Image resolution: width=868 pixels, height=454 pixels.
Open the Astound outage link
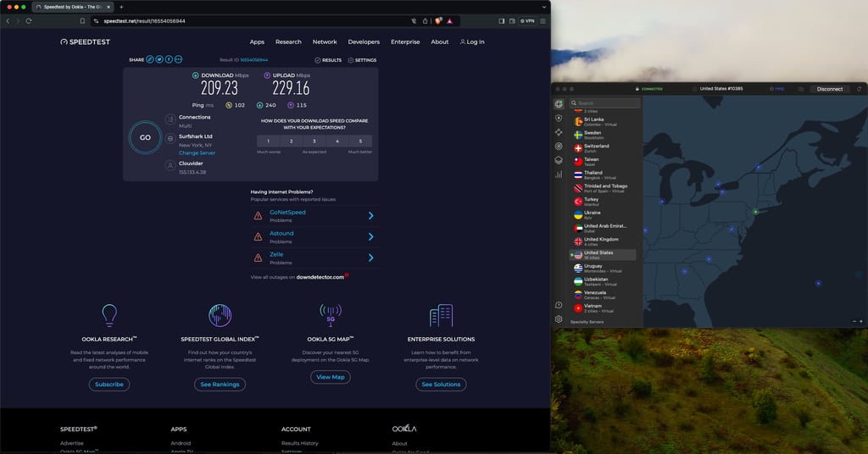(281, 234)
